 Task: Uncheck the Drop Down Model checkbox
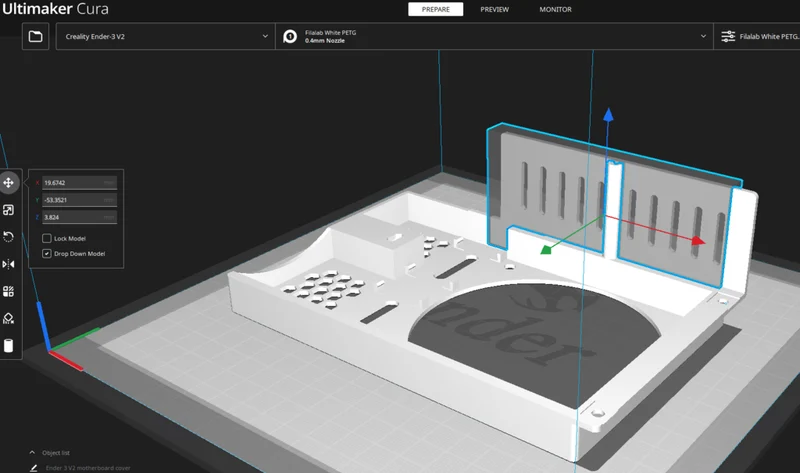[x=46, y=254]
